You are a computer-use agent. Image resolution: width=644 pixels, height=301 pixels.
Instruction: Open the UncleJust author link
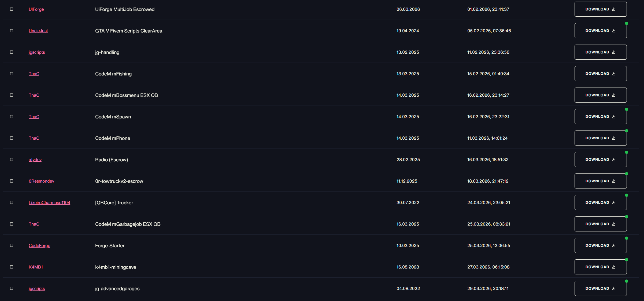click(x=38, y=31)
